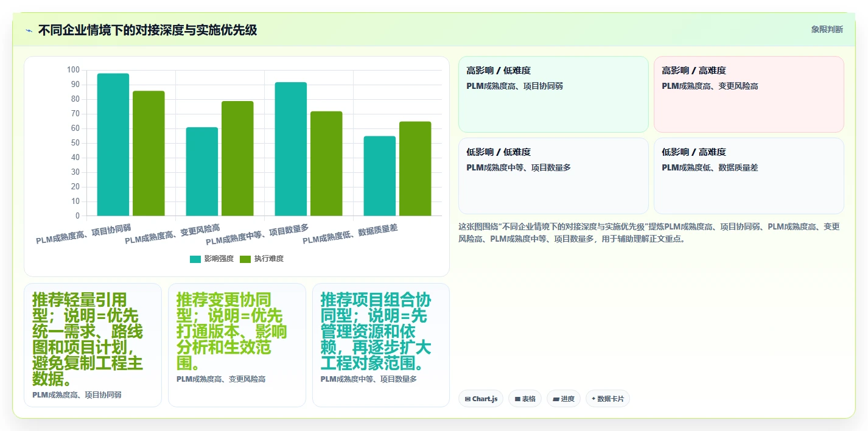Click the Chart.js tag button

pos(481,399)
